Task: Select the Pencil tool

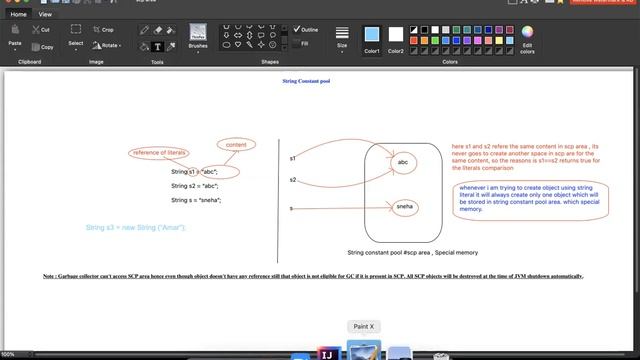Action: [x=144, y=30]
